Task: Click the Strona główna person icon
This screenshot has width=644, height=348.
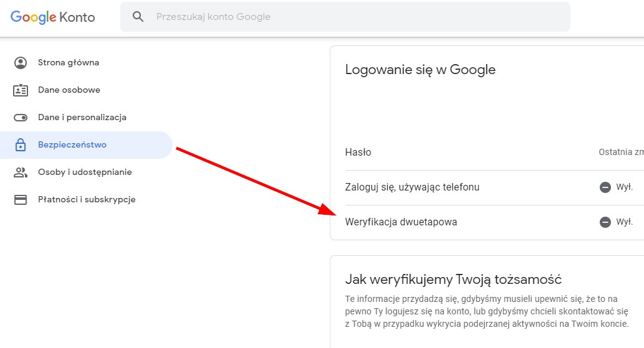Action: tap(21, 63)
